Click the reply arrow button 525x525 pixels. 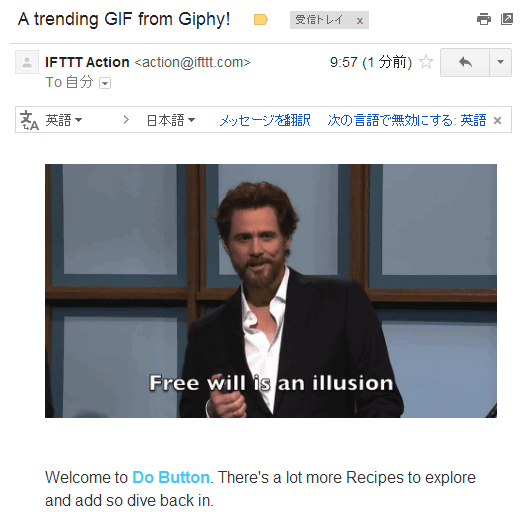[465, 62]
